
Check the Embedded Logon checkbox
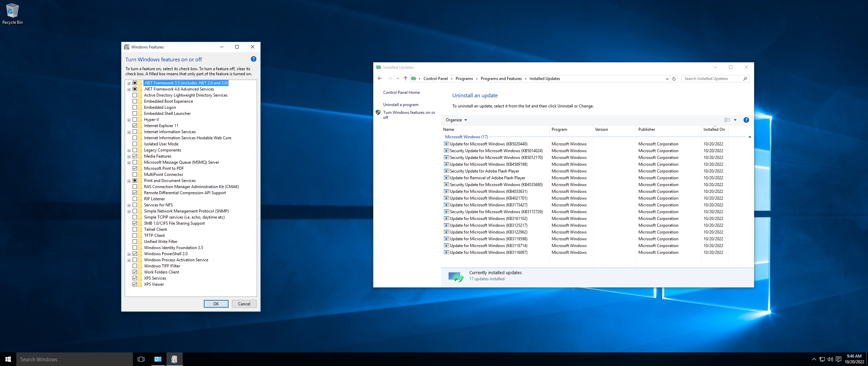point(135,107)
